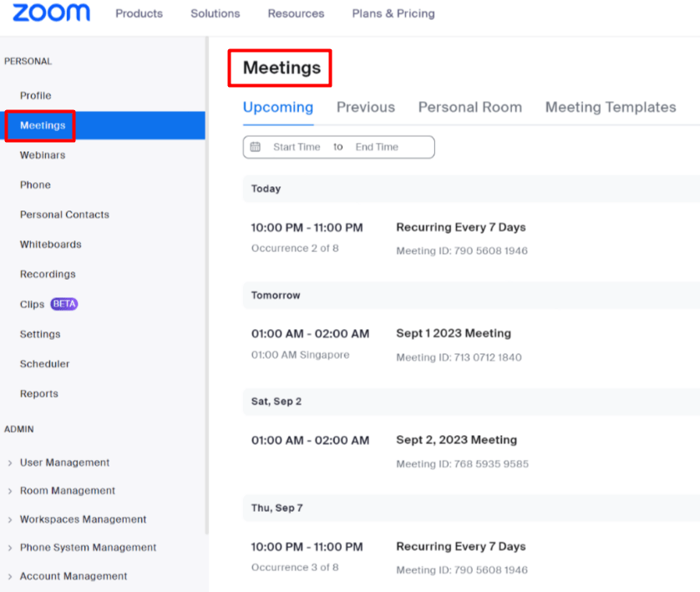Viewport: 700px width, 592px height.
Task: Open Sept 2, 2023 Meeting
Action: click(x=456, y=440)
